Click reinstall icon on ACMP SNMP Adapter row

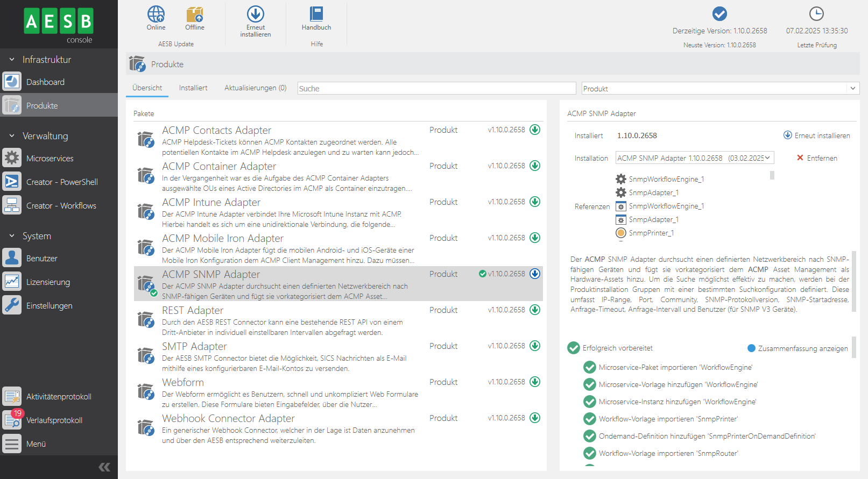click(x=535, y=274)
